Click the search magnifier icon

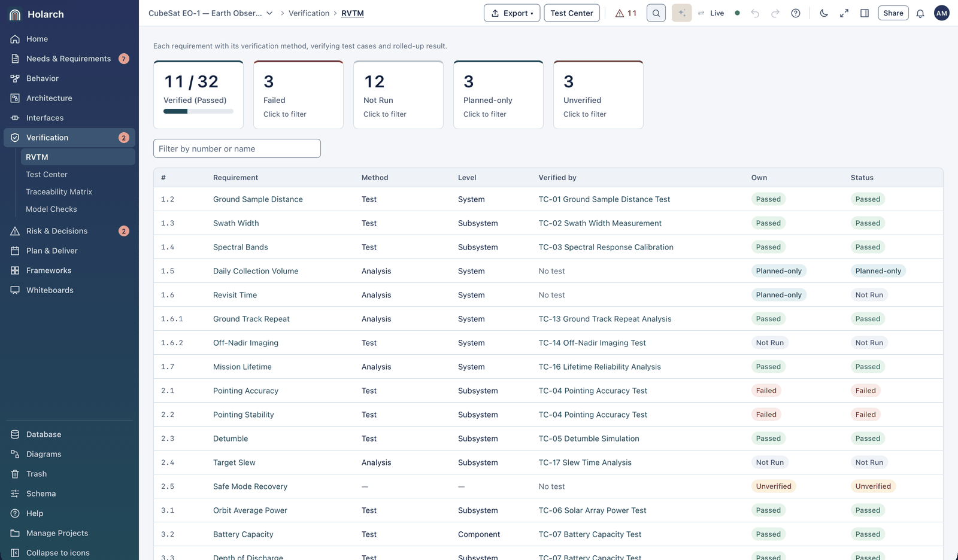(x=656, y=13)
